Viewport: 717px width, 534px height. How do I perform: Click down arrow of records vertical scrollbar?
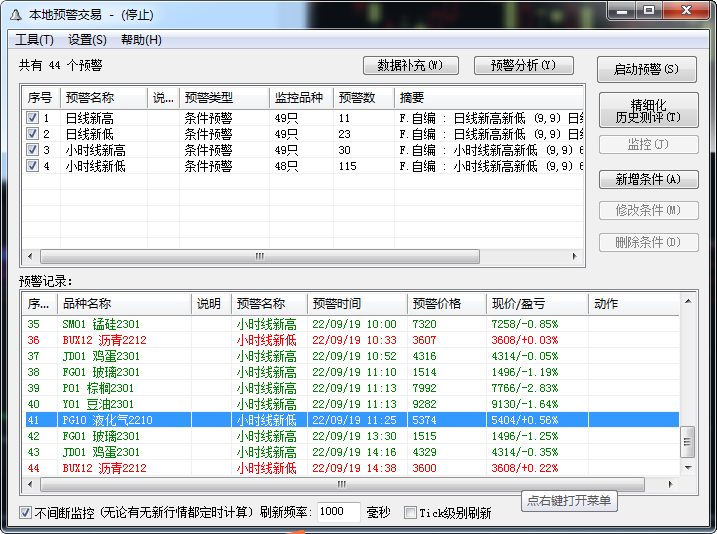tap(688, 467)
